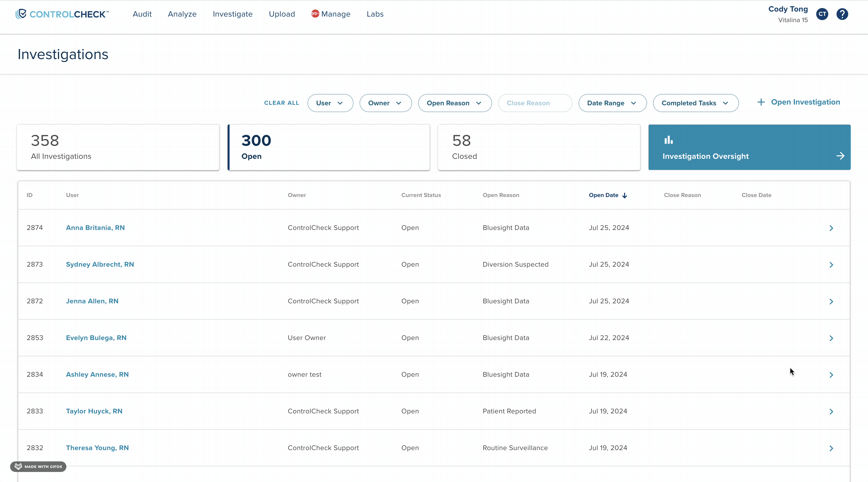
Task: Open the CT user avatar menu
Action: [x=822, y=14]
